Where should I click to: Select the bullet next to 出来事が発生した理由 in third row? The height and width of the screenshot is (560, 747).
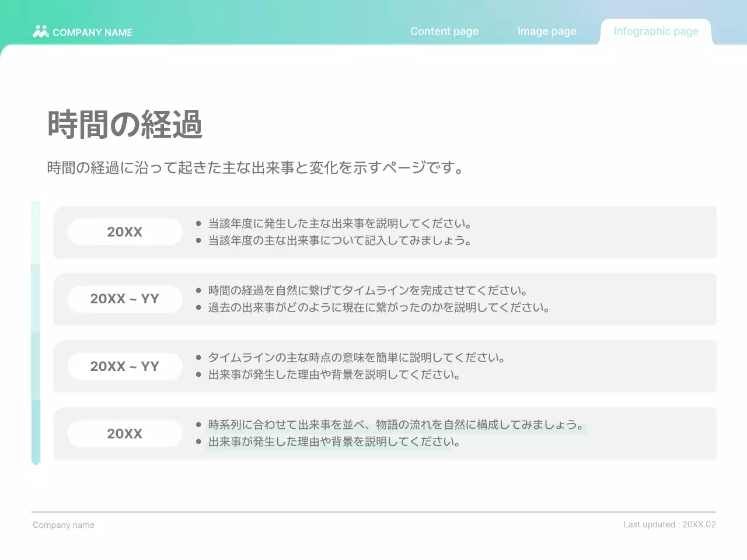[199, 374]
